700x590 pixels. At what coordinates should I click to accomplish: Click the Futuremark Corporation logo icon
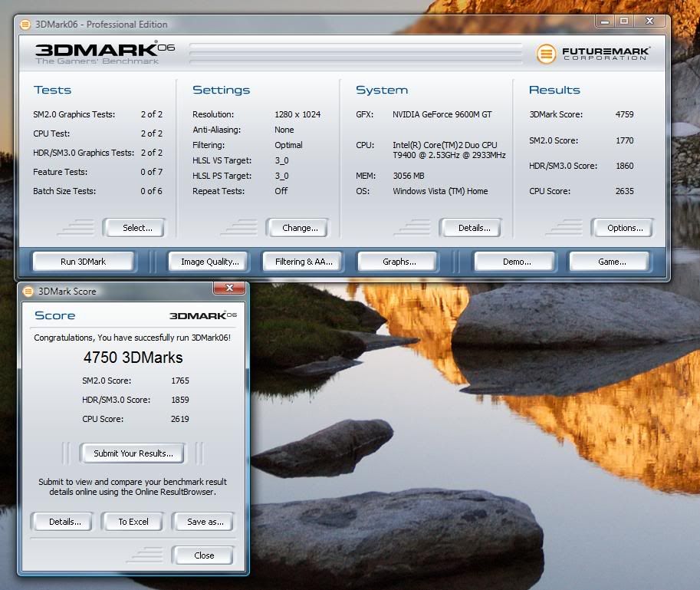(546, 54)
